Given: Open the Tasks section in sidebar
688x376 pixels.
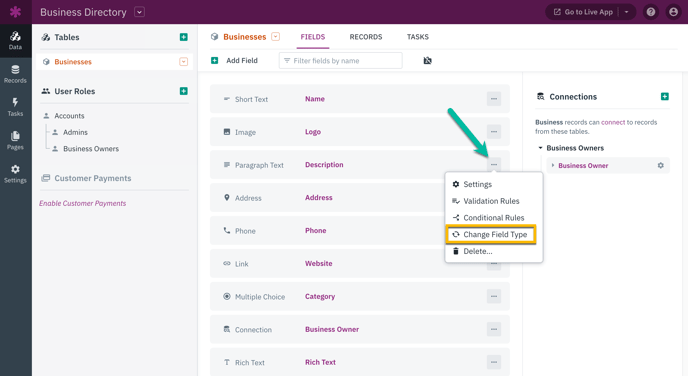Looking at the screenshot, I should pos(15,107).
